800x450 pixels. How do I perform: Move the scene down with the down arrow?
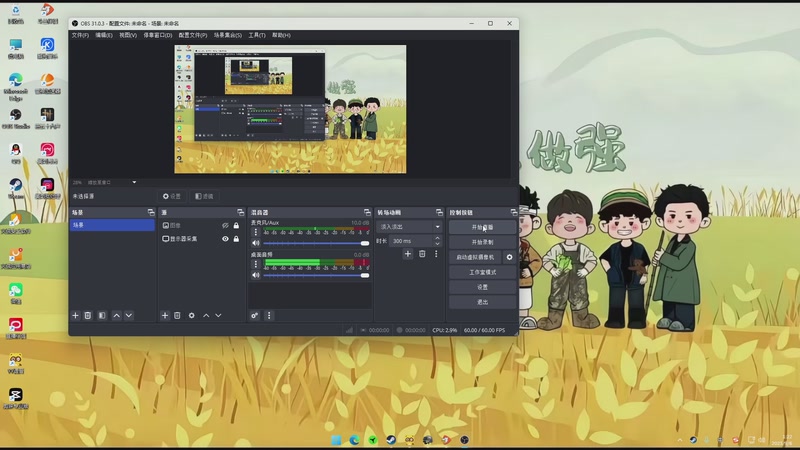pyautogui.click(x=129, y=316)
